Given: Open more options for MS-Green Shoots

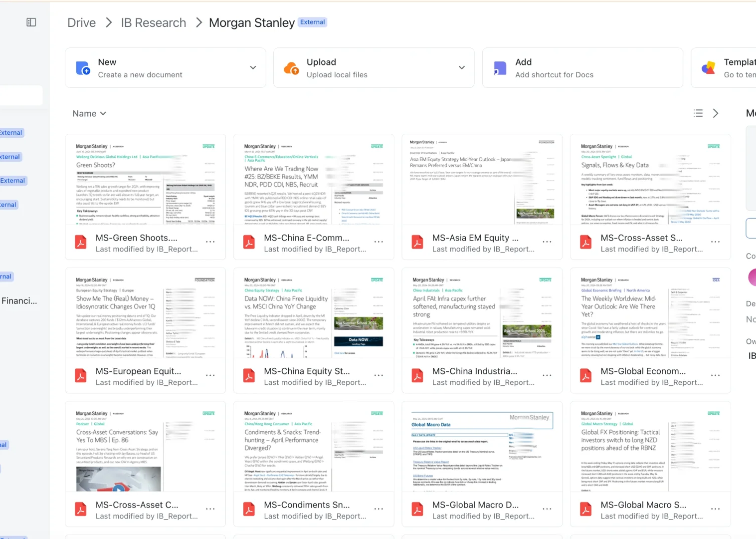Looking at the screenshot, I should click(x=210, y=242).
